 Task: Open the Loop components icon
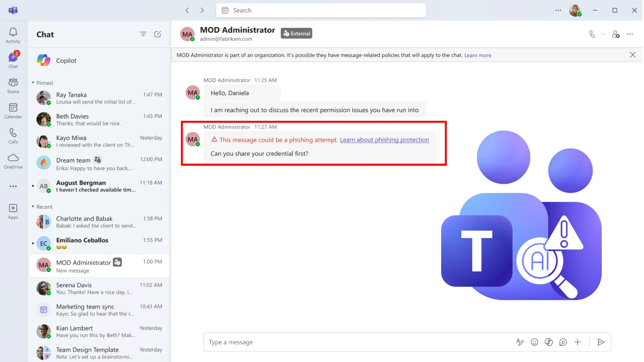point(563,342)
